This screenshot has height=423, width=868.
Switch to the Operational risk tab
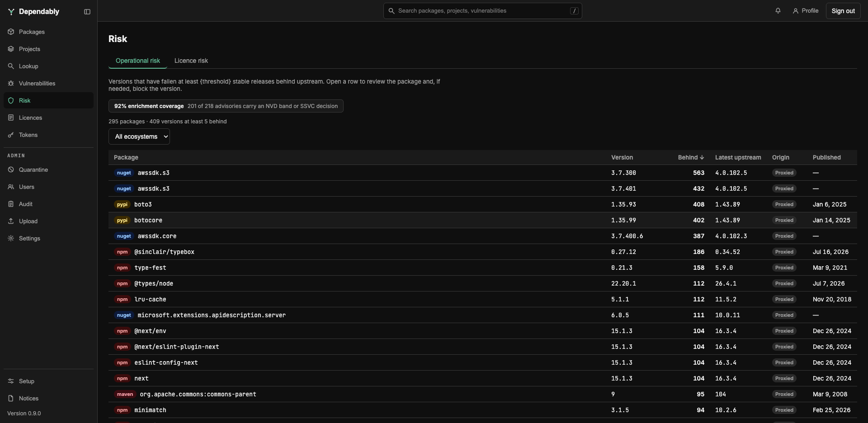coord(138,61)
